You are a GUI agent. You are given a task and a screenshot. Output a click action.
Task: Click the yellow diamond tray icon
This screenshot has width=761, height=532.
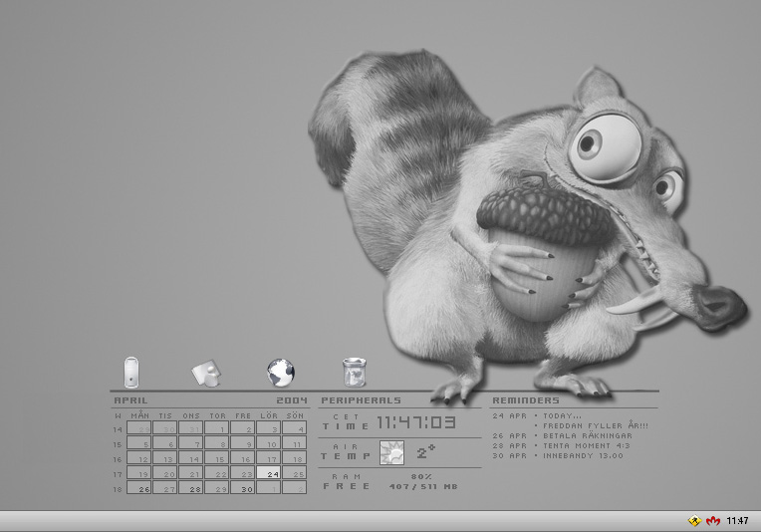click(695, 521)
